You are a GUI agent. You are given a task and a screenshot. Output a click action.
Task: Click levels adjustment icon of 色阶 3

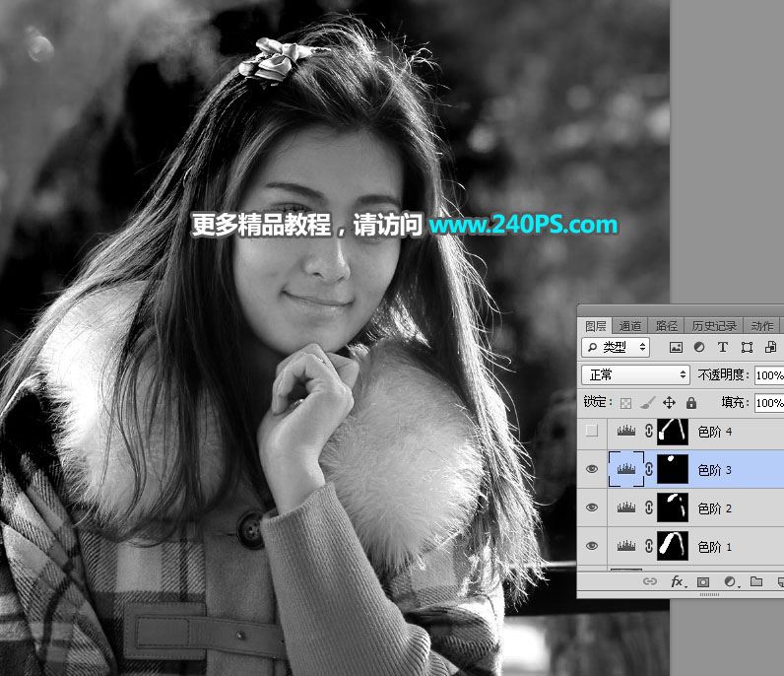coord(626,469)
